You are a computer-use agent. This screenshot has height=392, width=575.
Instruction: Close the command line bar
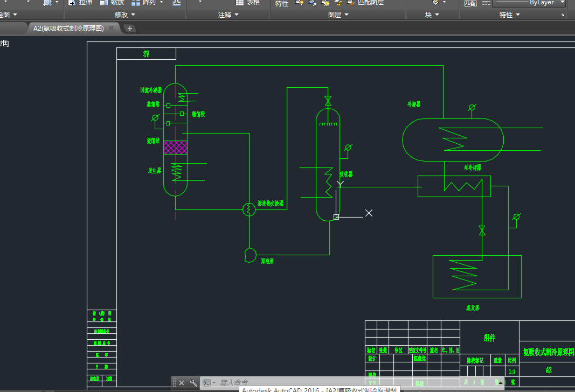pos(182,383)
